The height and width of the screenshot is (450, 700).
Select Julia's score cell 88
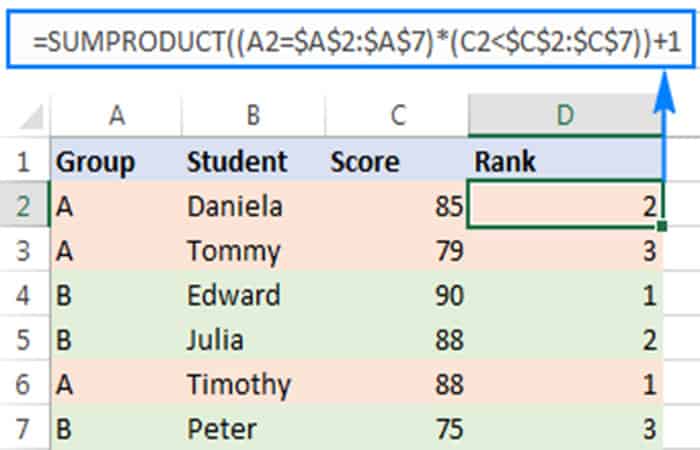pos(397,339)
